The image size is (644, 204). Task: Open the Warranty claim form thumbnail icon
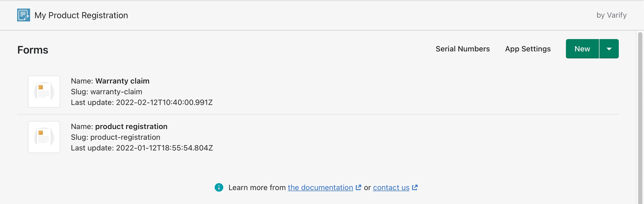(44, 92)
